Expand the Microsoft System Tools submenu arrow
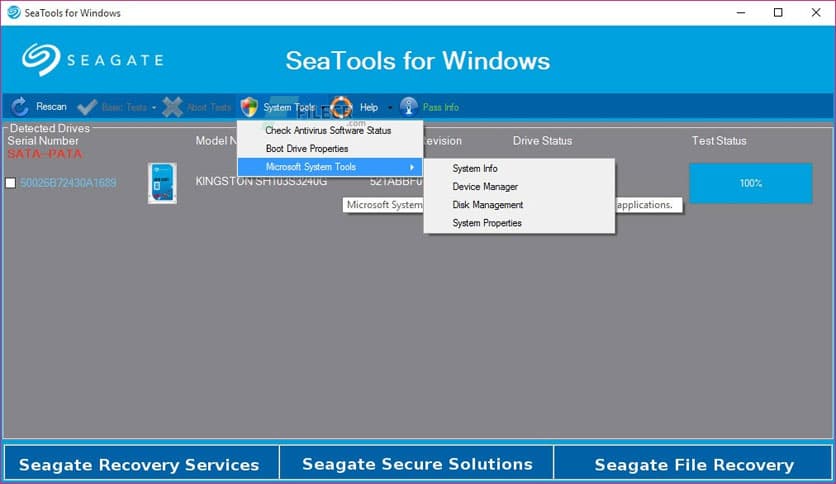Screen dimensions: 836x484 click(x=412, y=167)
